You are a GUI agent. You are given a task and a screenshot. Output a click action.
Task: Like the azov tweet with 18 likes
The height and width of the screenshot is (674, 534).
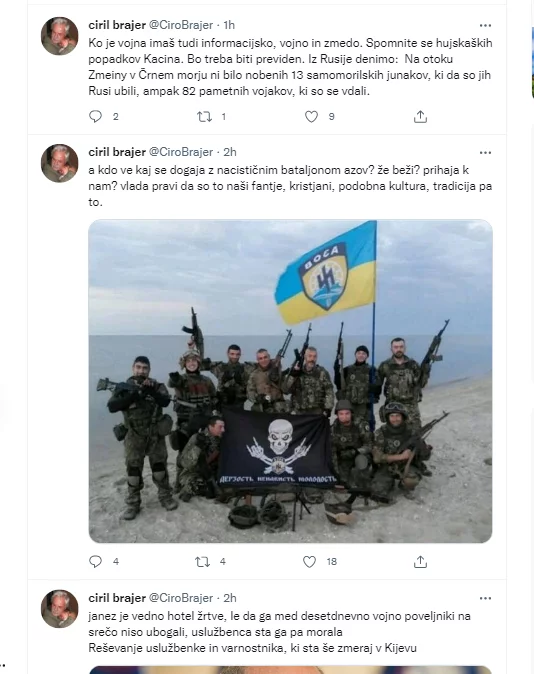pos(310,561)
